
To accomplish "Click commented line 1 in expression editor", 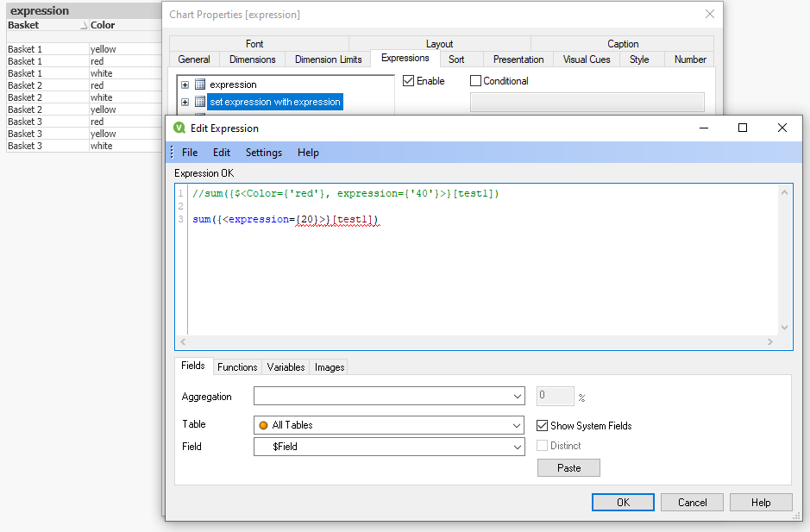I will [346, 194].
